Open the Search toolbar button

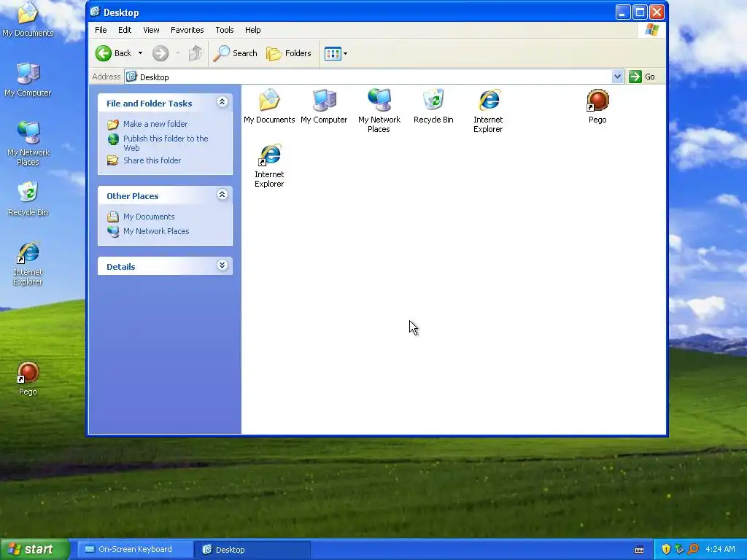[235, 53]
